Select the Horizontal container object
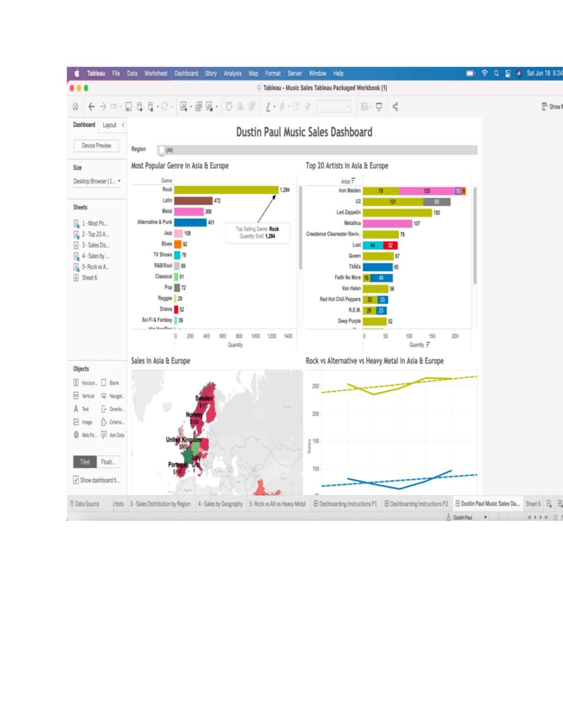Viewport: 563px width, 728px height. [x=76, y=383]
